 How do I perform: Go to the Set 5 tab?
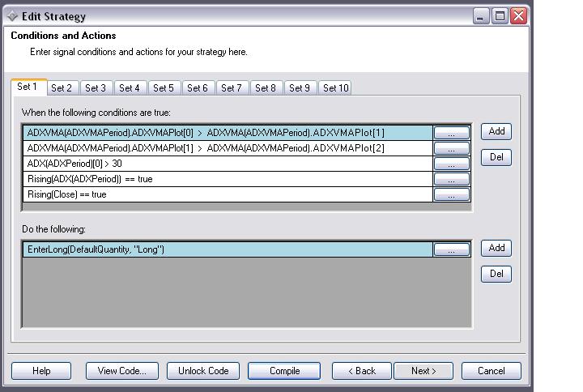tap(164, 88)
